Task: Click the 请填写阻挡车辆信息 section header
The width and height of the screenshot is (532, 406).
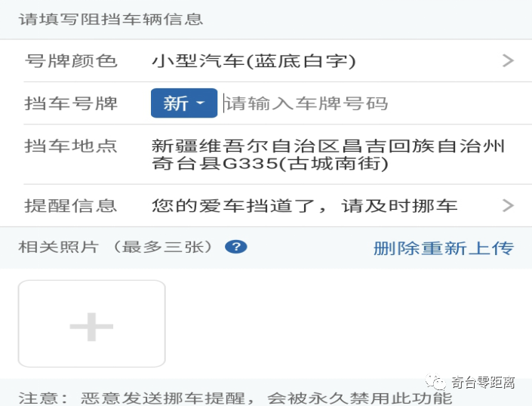Action: pos(111,20)
